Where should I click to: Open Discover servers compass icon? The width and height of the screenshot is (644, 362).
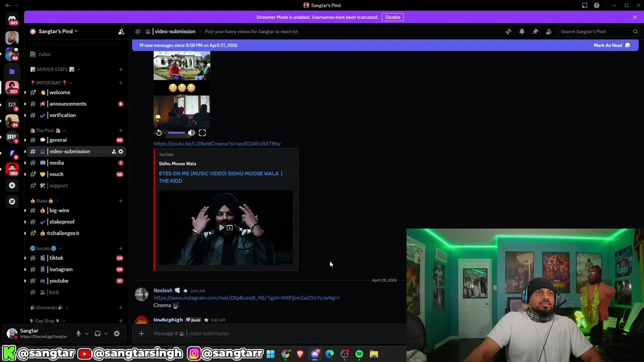(12, 201)
